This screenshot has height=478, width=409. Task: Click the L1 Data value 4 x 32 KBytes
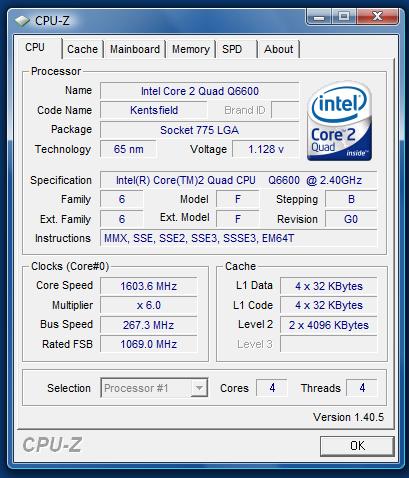pos(329,286)
